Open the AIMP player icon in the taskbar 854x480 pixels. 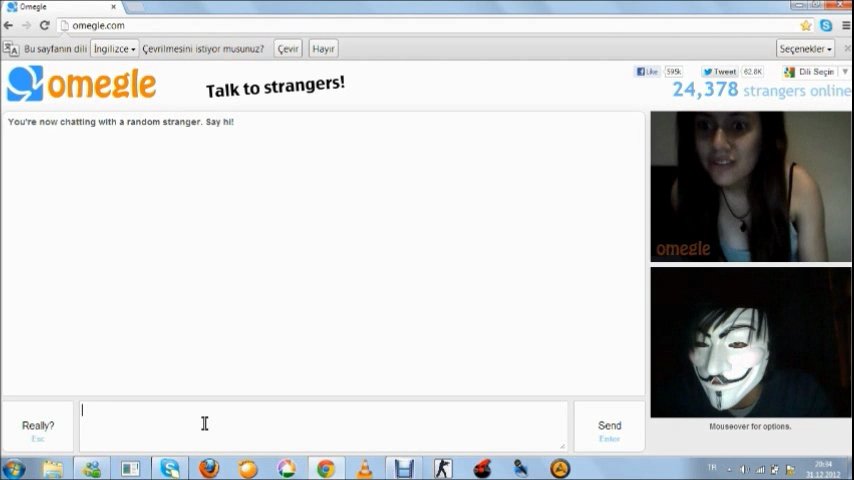[559, 469]
